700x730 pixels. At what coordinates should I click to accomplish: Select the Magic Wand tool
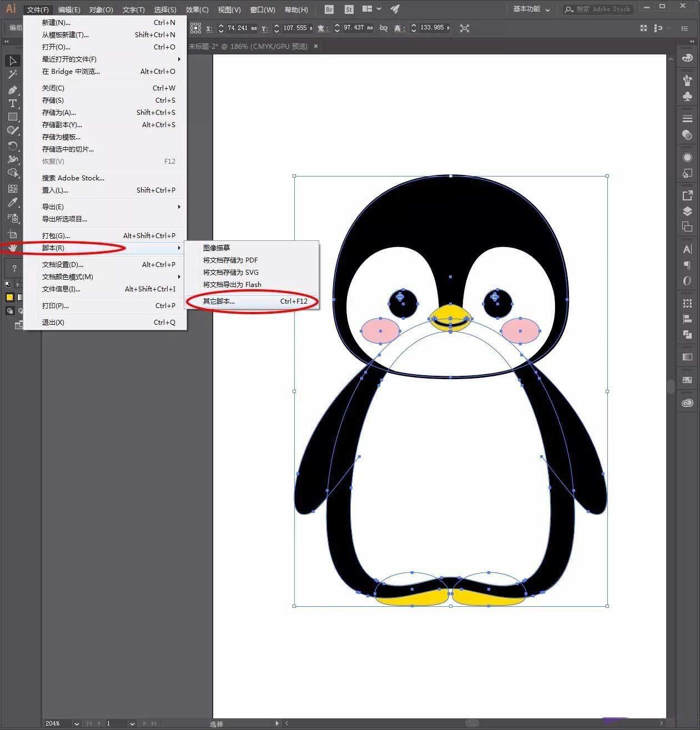pyautogui.click(x=13, y=74)
